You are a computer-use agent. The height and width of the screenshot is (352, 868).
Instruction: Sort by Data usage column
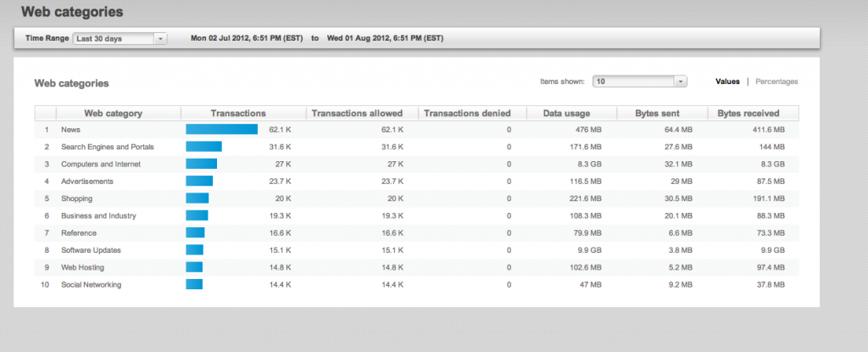pyautogui.click(x=567, y=114)
